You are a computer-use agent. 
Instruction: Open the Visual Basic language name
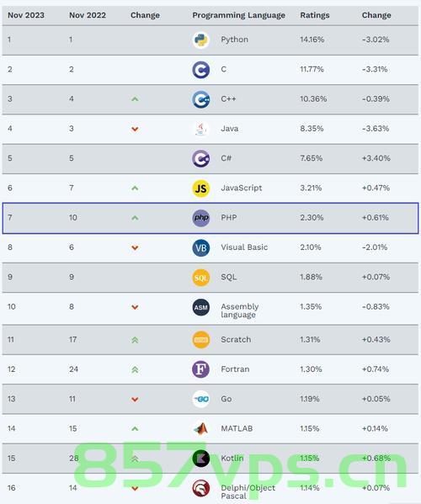pyautogui.click(x=244, y=247)
